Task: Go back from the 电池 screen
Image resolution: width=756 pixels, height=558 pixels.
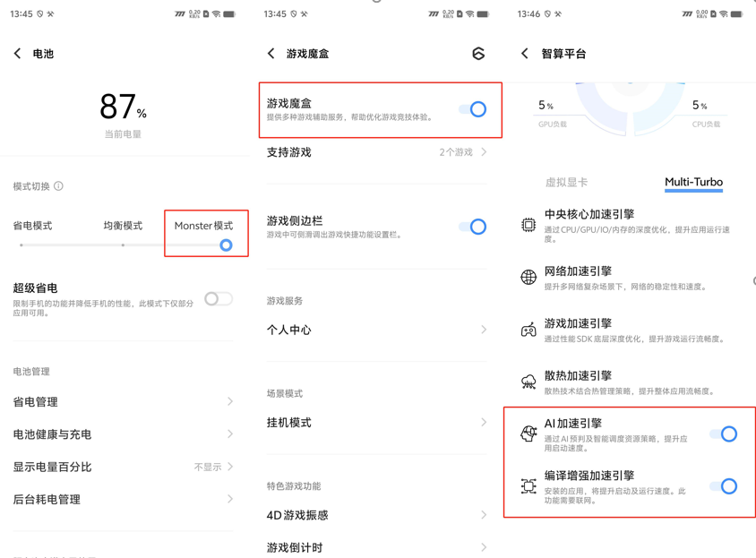Action: click(17, 54)
